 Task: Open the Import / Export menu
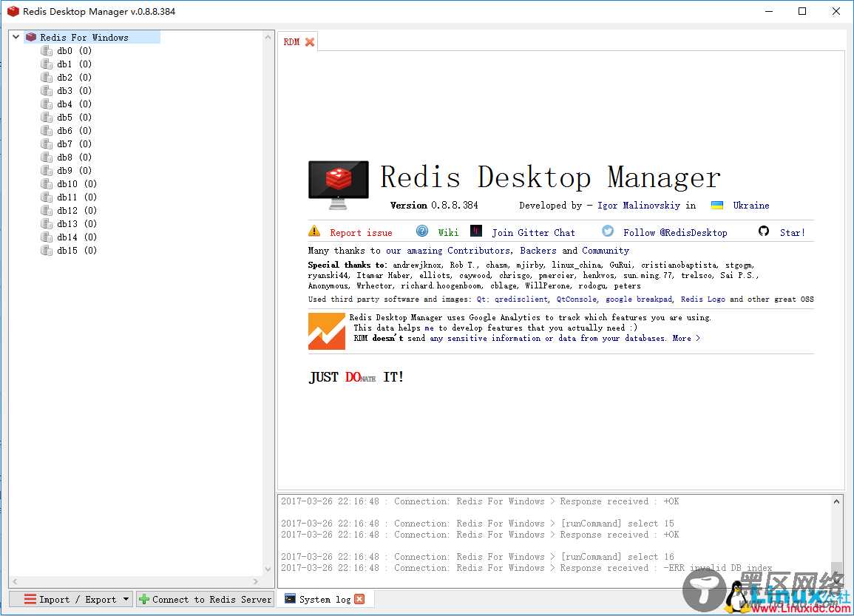[71, 599]
